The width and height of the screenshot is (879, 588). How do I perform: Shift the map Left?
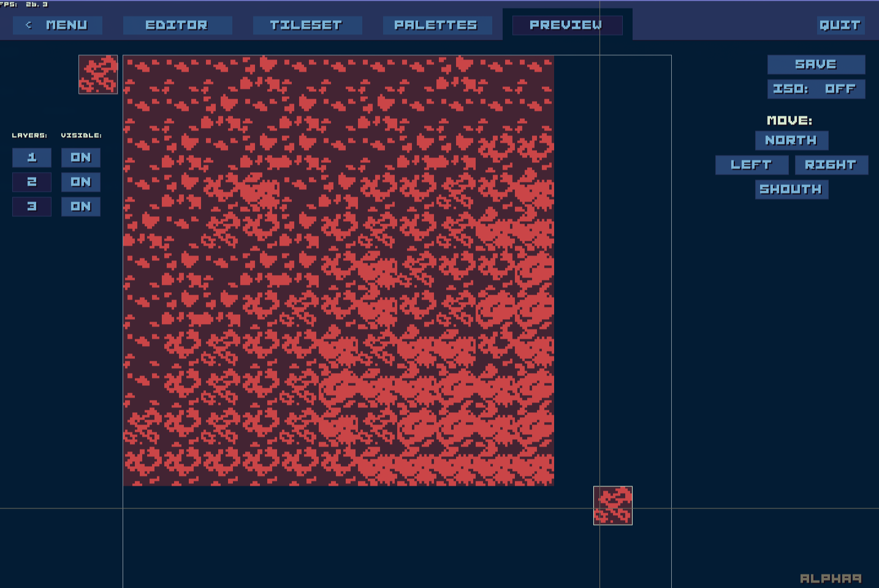(751, 165)
